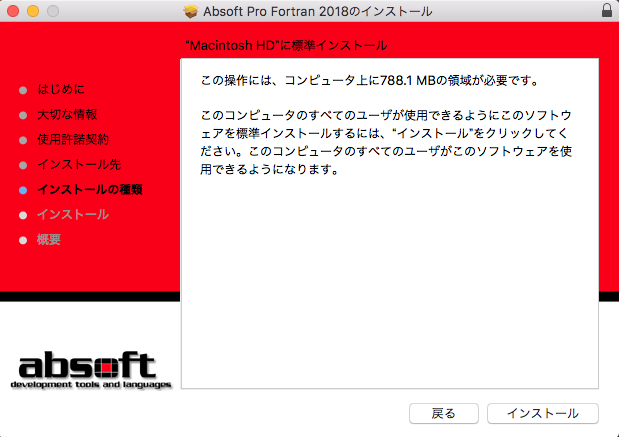619x437 pixels.
Task: Click the "Macintosh HD"に標準インストール heading
Action: (x=286, y=45)
